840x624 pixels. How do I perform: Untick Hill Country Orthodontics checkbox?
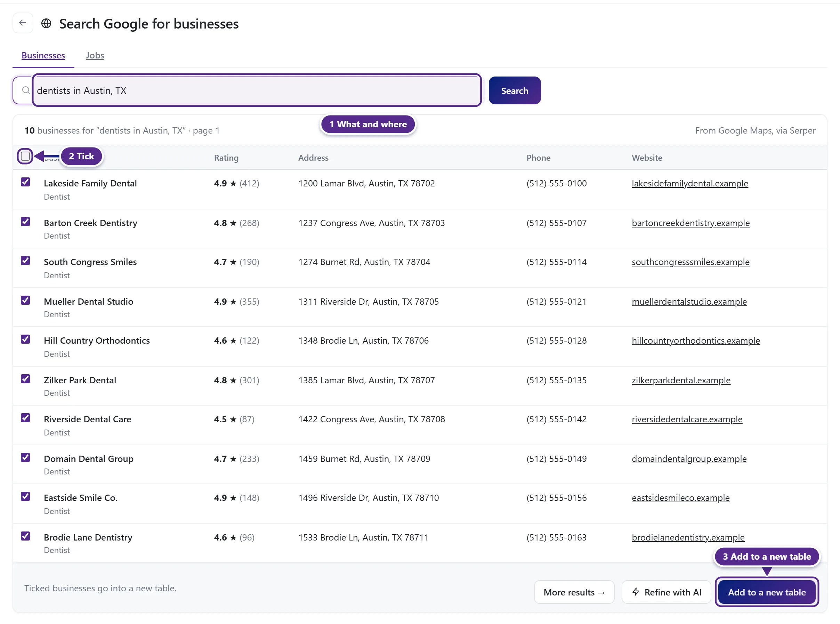25,339
